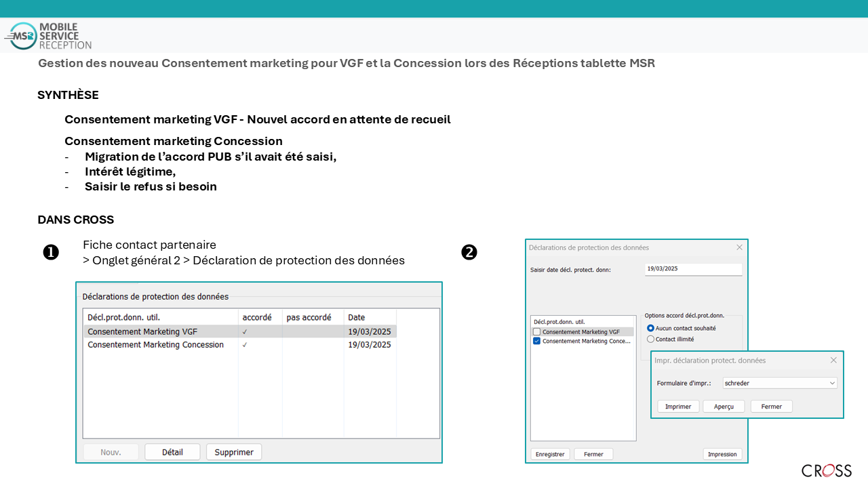Select the Consentement Marketing Concession table row
This screenshot has width=868, height=488.
[x=240, y=344]
